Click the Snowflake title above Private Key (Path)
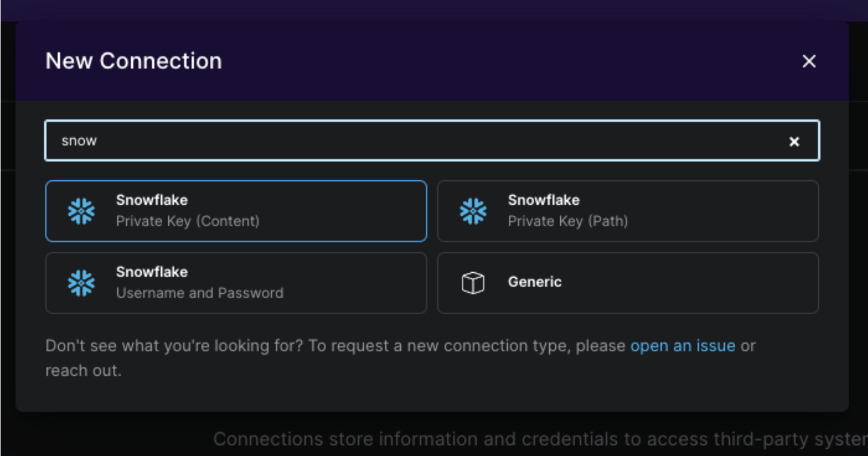Screen dimensions: 868x456 pos(543,200)
